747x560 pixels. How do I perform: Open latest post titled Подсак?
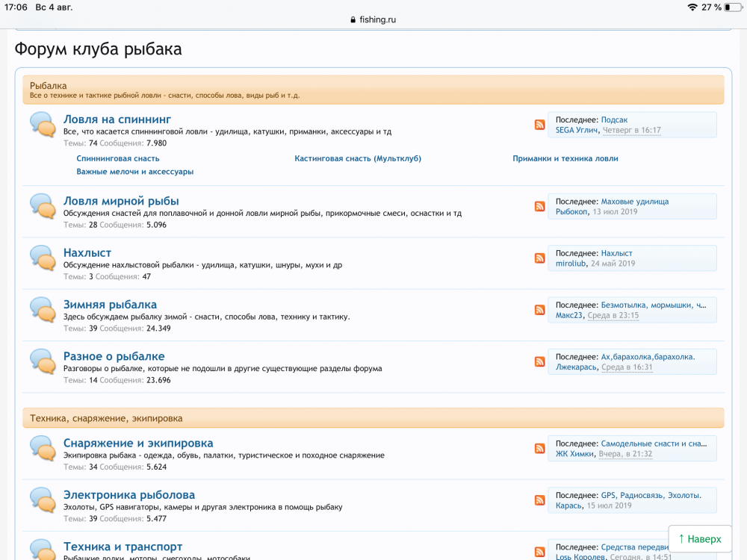pyautogui.click(x=614, y=119)
